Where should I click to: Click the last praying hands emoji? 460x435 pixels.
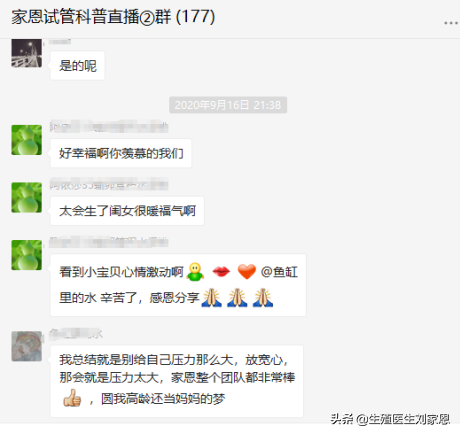pyautogui.click(x=263, y=297)
